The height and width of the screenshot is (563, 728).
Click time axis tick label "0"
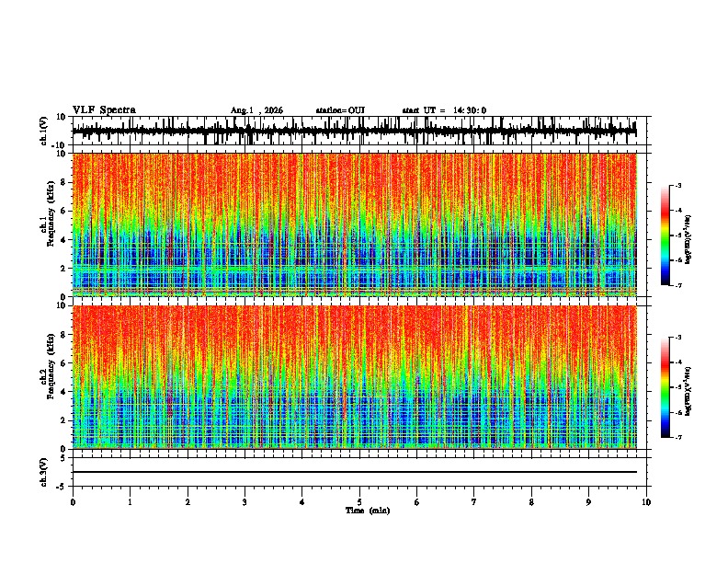[x=73, y=502]
